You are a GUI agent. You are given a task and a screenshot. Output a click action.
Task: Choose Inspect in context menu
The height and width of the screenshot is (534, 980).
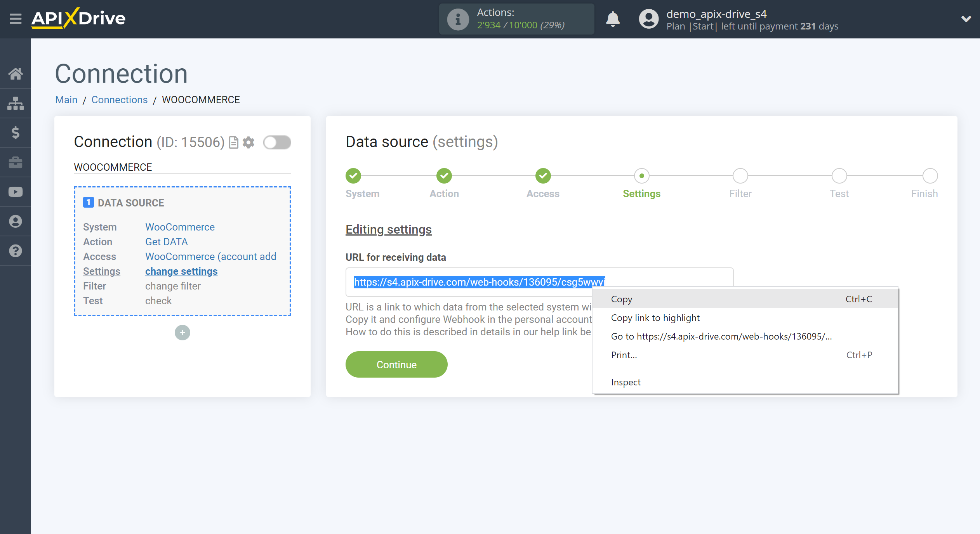745,382
